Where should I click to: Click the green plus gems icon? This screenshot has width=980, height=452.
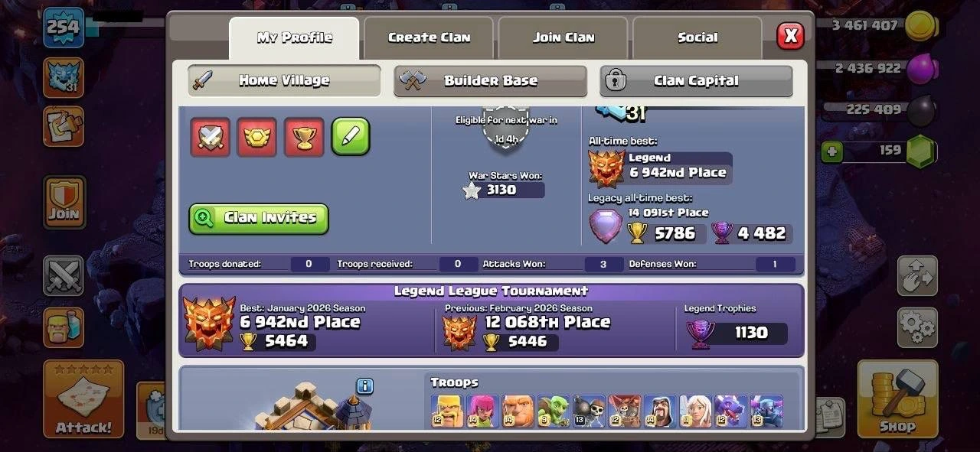click(832, 151)
